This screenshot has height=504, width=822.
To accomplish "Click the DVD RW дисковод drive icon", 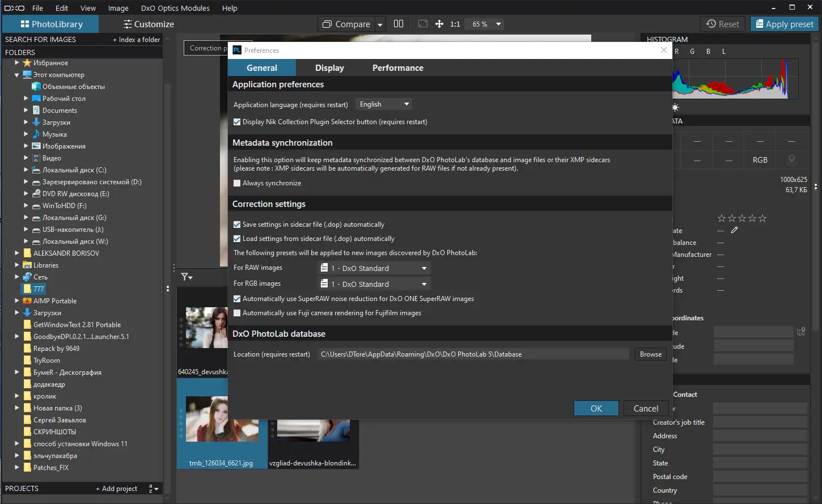I will [x=36, y=194].
